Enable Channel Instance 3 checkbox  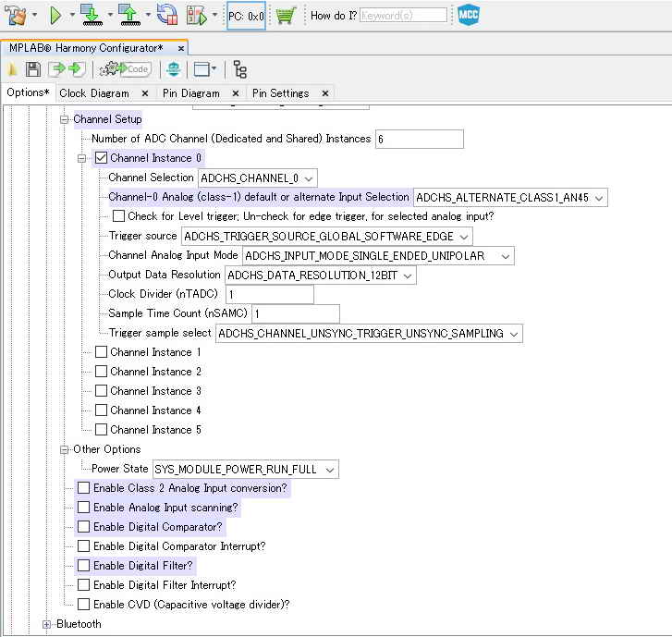(101, 391)
